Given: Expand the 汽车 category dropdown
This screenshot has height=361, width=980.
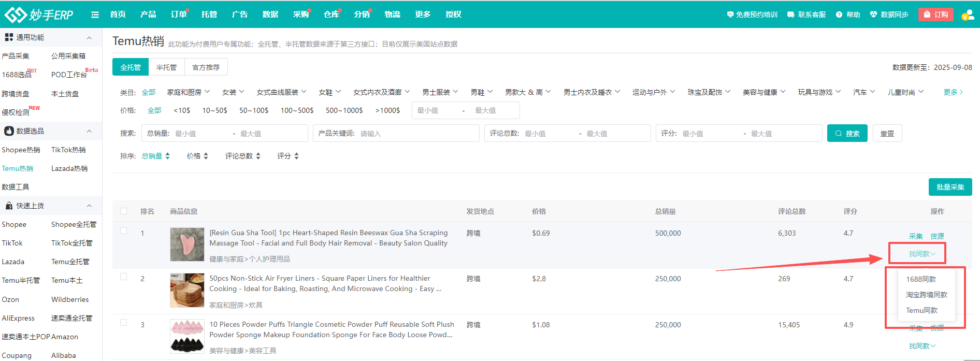Looking at the screenshot, I should click(x=864, y=92).
